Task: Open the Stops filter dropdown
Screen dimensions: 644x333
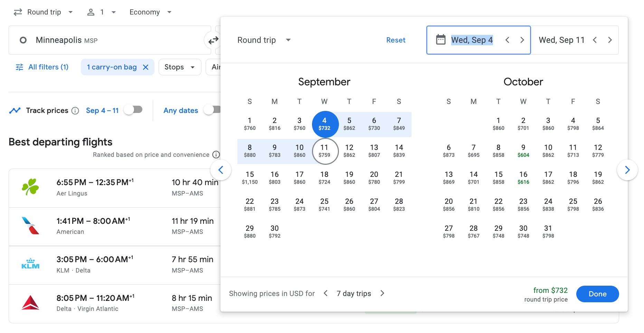Action: tap(180, 67)
